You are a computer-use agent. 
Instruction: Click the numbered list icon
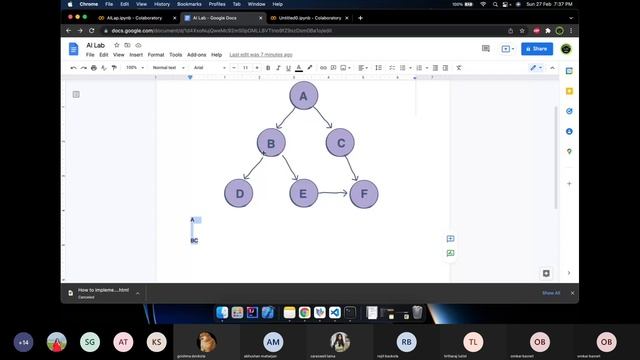[419, 68]
